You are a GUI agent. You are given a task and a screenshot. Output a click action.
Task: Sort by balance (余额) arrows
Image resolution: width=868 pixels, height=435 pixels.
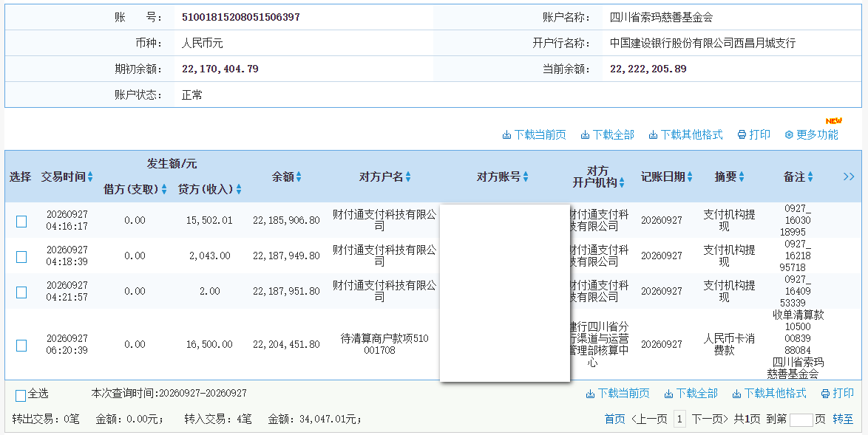pos(299,177)
